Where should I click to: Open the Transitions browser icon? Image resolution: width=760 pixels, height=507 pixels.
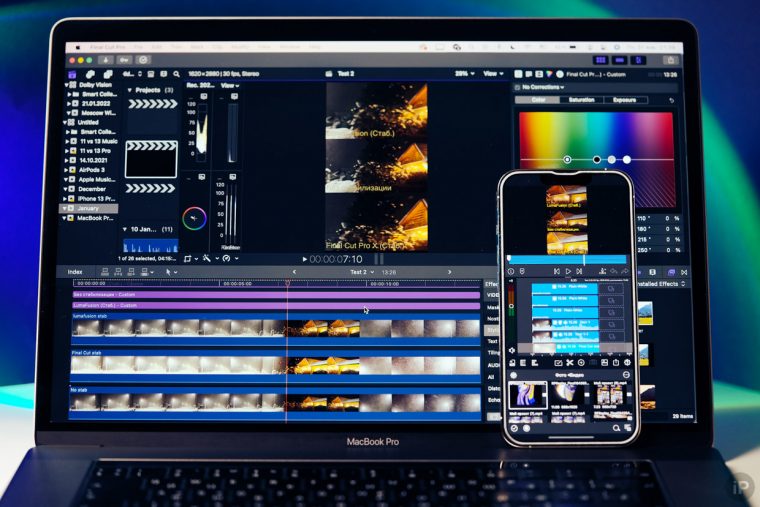[x=684, y=272]
